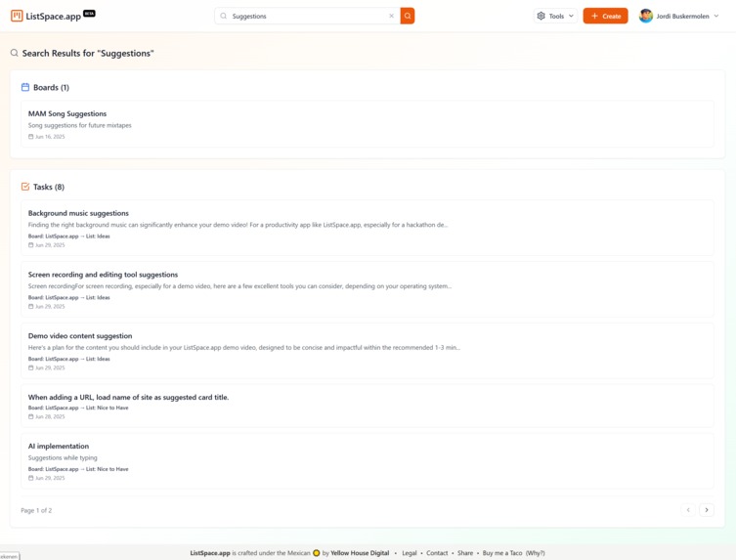This screenshot has width=736, height=560.
Task: Open Demo video content suggestion task
Action: click(368, 351)
